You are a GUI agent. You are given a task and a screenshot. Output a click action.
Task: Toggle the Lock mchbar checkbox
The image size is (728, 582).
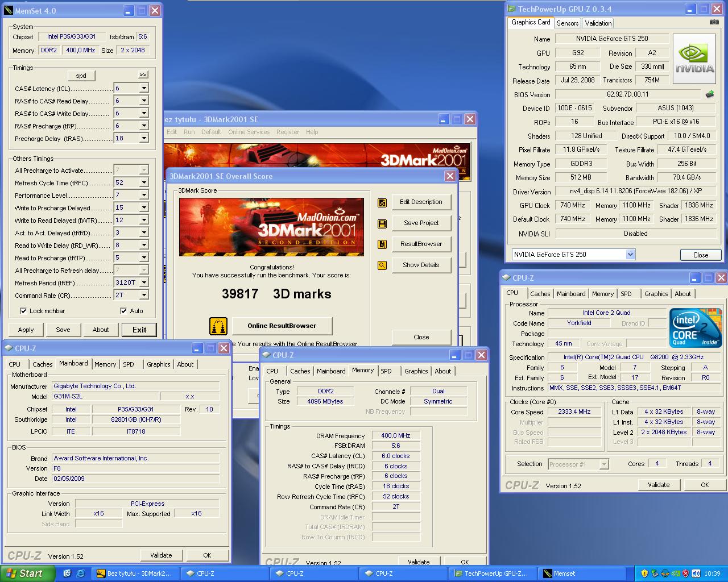[23, 311]
